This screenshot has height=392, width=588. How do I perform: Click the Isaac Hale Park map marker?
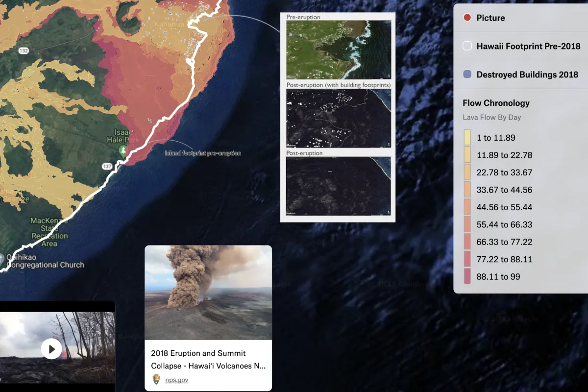click(x=123, y=150)
